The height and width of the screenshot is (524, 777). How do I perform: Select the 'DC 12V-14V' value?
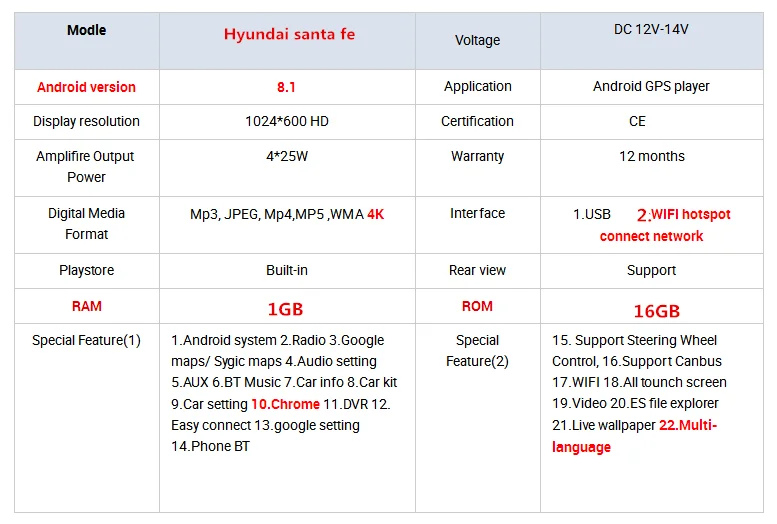(x=651, y=29)
